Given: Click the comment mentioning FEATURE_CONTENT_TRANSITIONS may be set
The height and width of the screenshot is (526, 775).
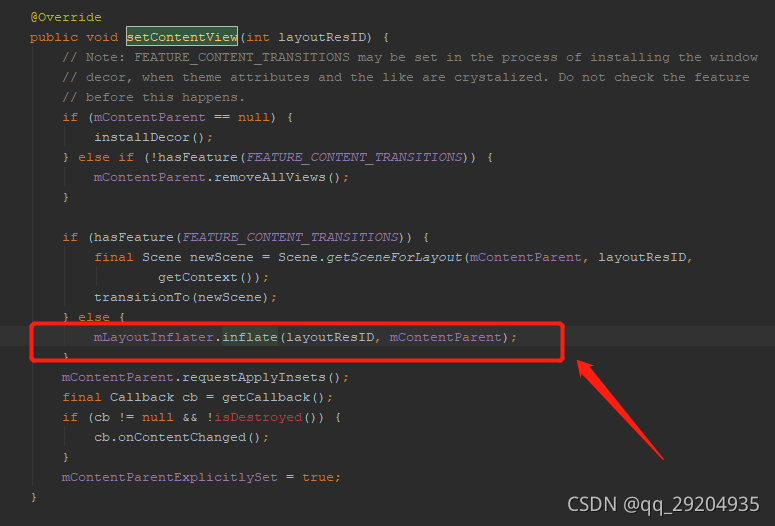Looking at the screenshot, I should coord(410,57).
